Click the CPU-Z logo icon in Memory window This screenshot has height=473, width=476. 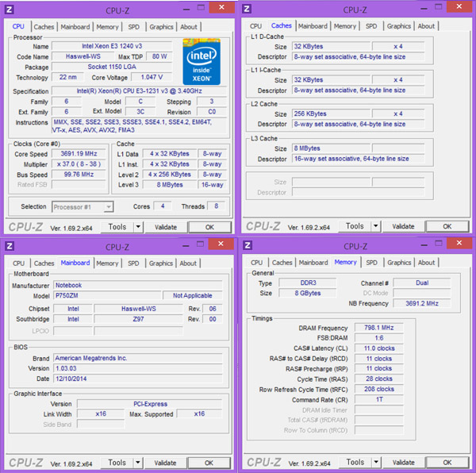click(x=248, y=245)
